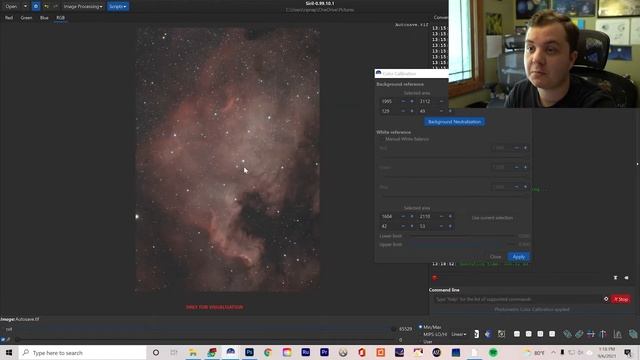
Task: Click the plus stepper beside 2119
Action: pos(450,216)
